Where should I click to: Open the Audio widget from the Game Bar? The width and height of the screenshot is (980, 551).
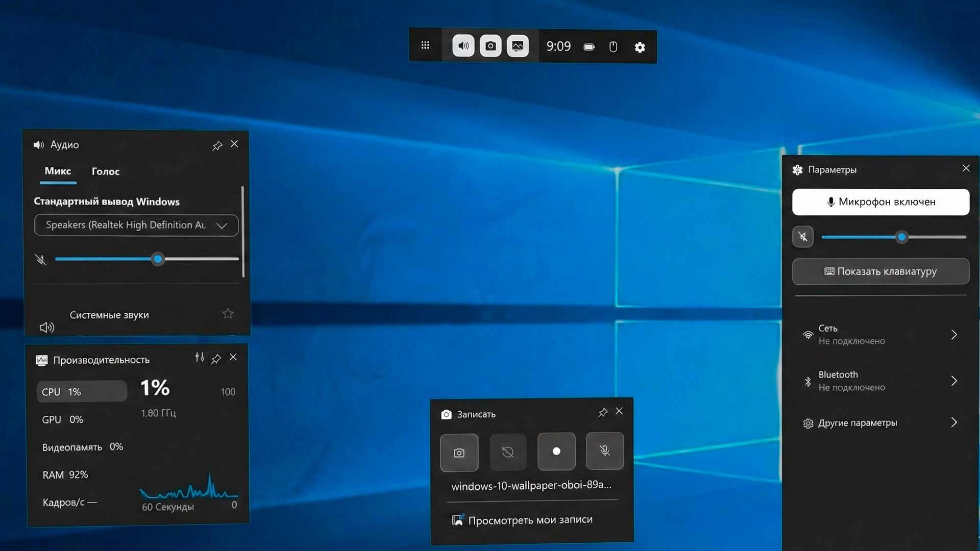click(462, 45)
